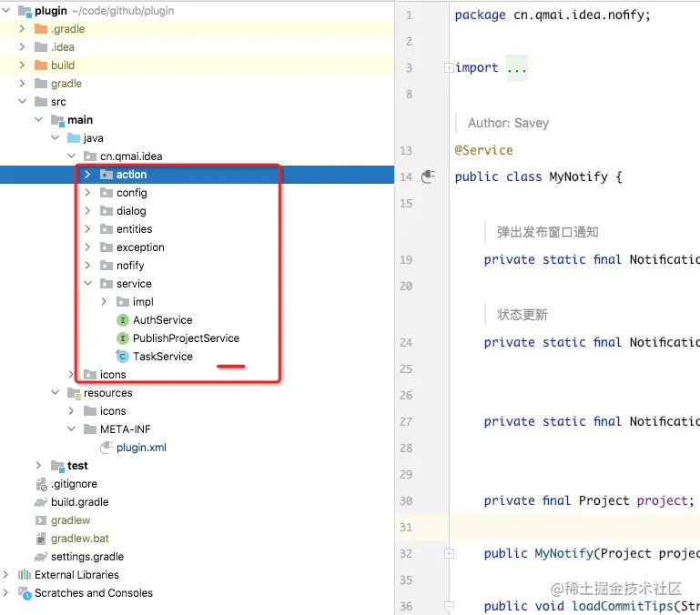Click 'project;' field at line 30
Screen dimensions: 700x615
tap(665, 500)
